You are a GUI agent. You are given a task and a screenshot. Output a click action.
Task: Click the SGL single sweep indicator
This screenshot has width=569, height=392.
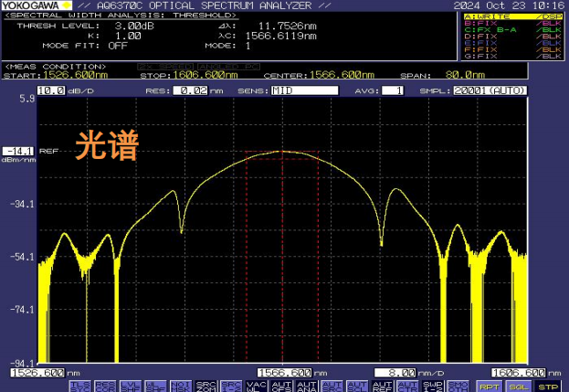519,387
